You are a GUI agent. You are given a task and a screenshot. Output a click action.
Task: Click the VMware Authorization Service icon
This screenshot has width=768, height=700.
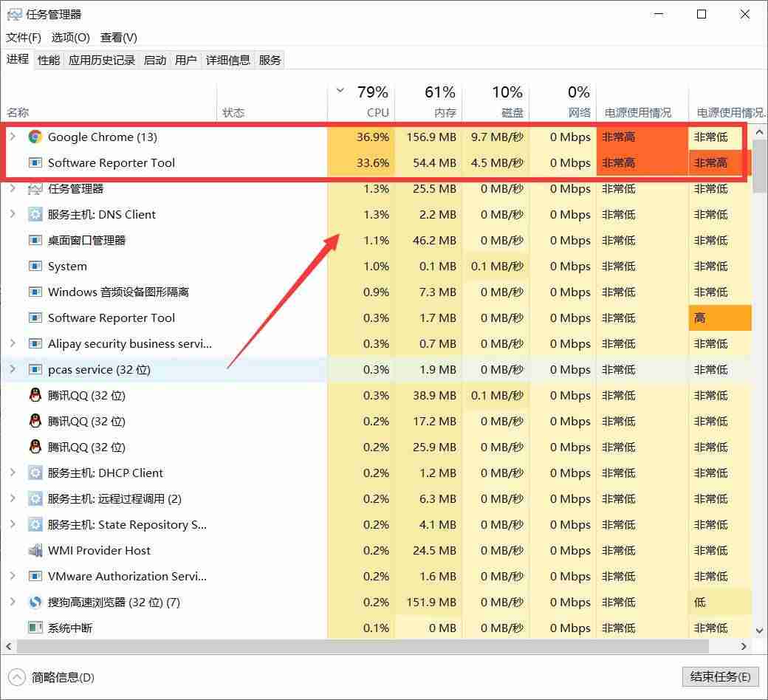pyautogui.click(x=35, y=577)
